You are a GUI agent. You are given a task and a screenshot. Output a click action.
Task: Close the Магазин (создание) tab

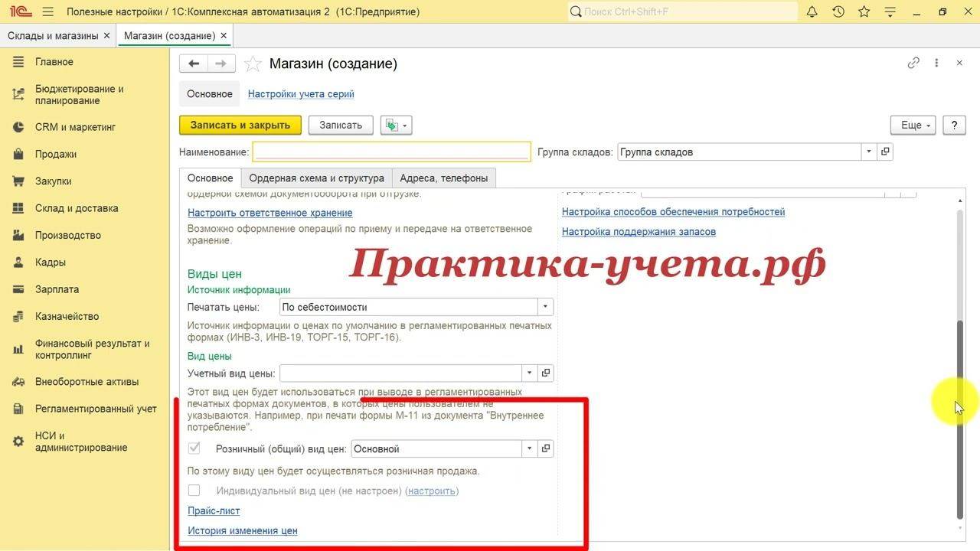coord(223,36)
